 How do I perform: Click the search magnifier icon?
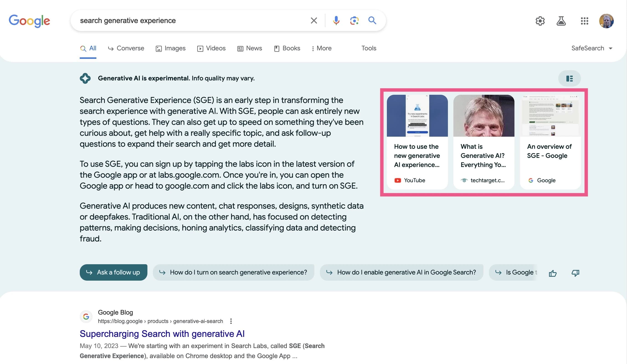372,21
